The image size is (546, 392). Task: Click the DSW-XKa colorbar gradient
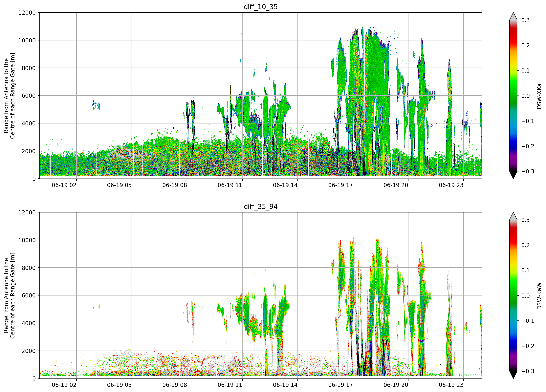coord(513,96)
